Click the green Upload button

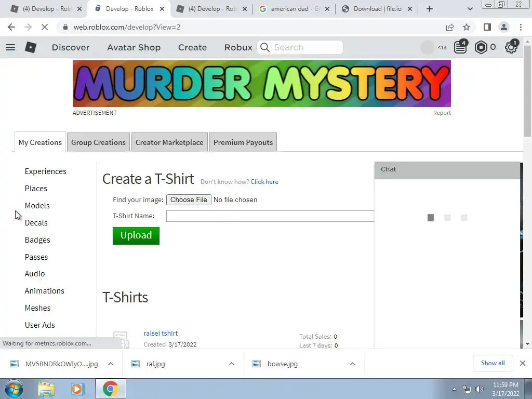pos(136,235)
